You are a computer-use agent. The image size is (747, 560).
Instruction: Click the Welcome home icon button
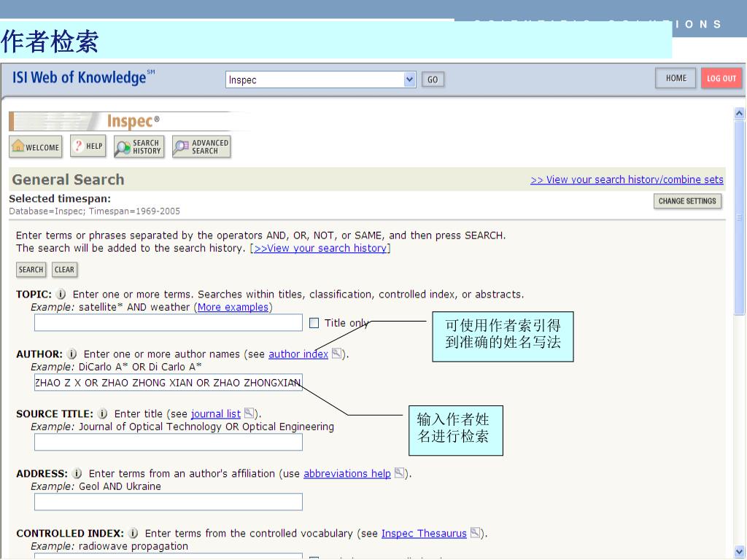(x=36, y=147)
